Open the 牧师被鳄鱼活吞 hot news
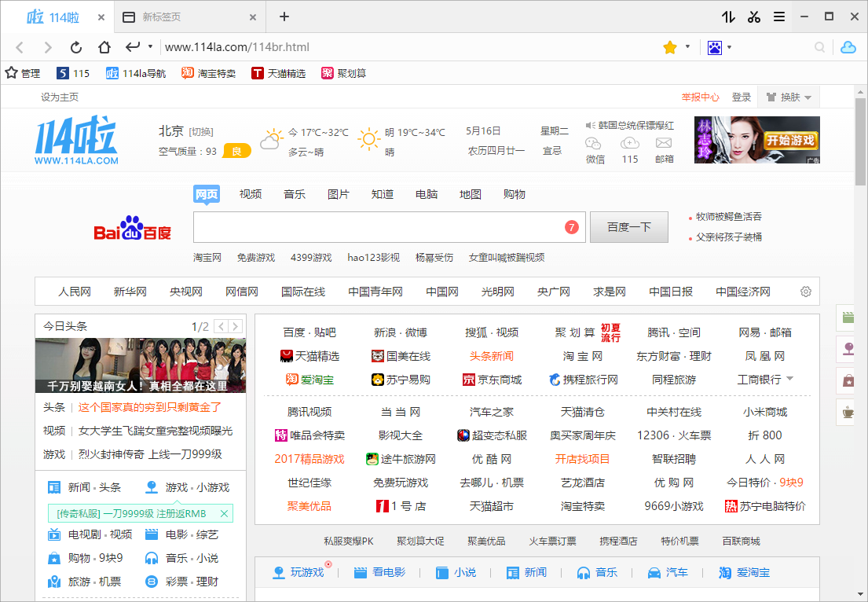Viewport: 868px width, 602px height. pos(728,217)
